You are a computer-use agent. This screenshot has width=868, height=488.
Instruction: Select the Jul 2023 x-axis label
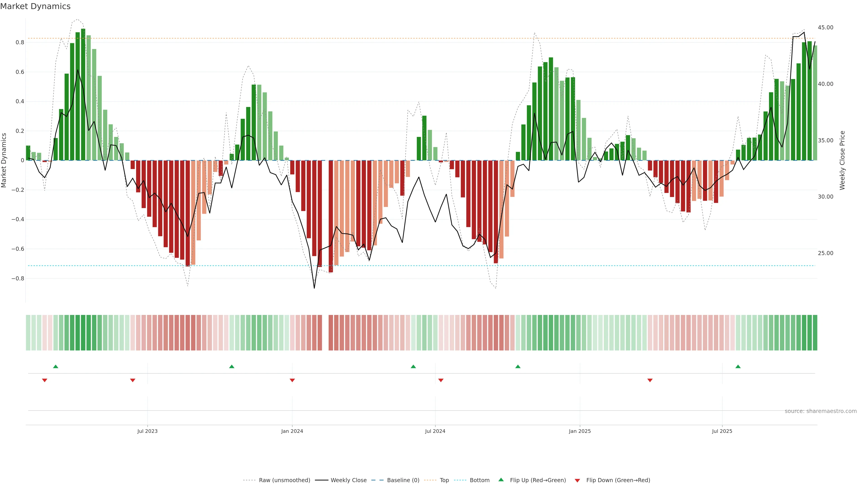147,432
